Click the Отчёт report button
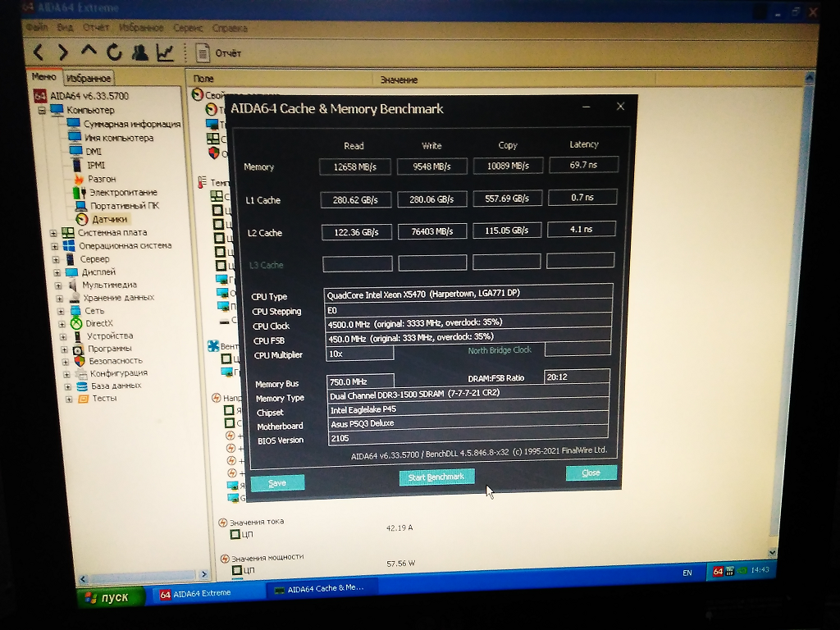 (x=218, y=53)
